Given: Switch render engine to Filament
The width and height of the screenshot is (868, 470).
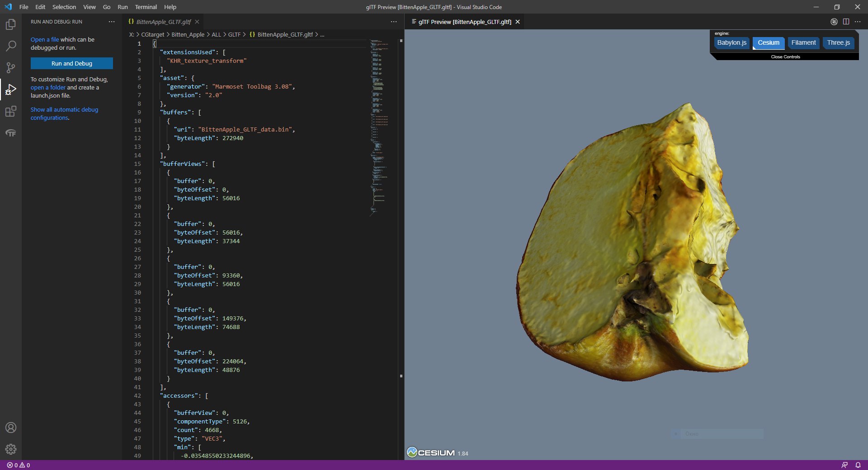Looking at the screenshot, I should [x=803, y=43].
